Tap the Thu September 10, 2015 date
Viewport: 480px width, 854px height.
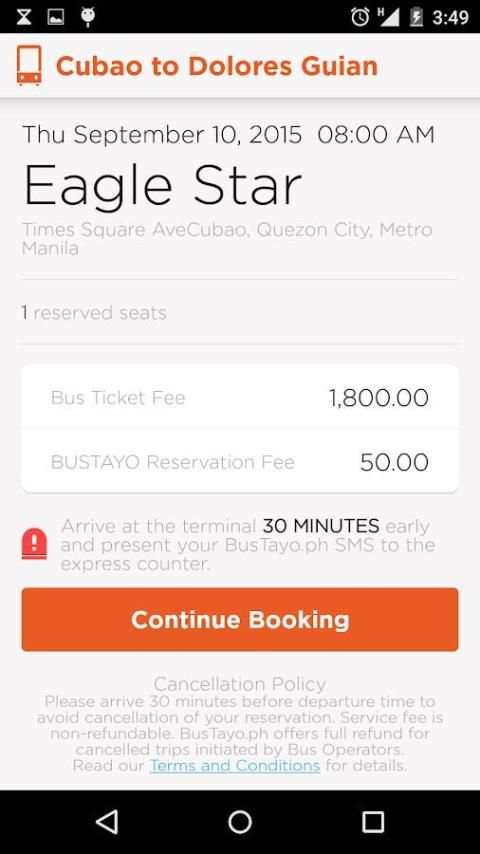[162, 135]
